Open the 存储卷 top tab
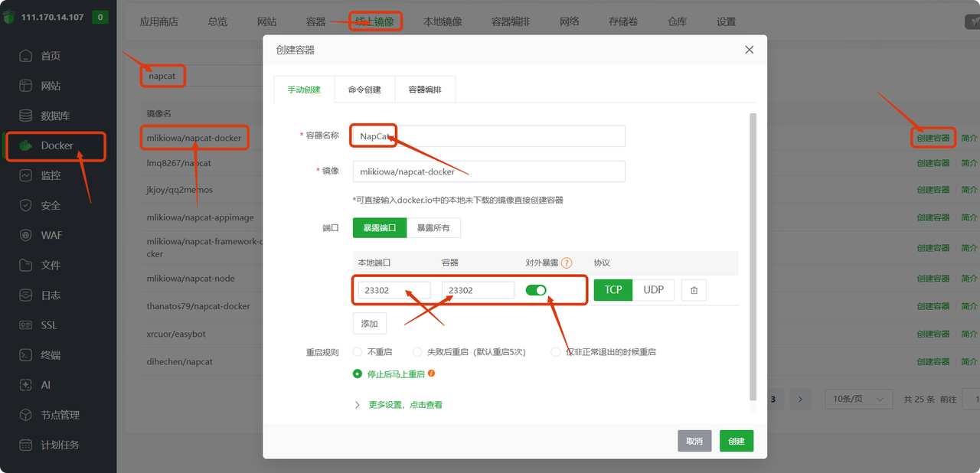 pos(623,21)
